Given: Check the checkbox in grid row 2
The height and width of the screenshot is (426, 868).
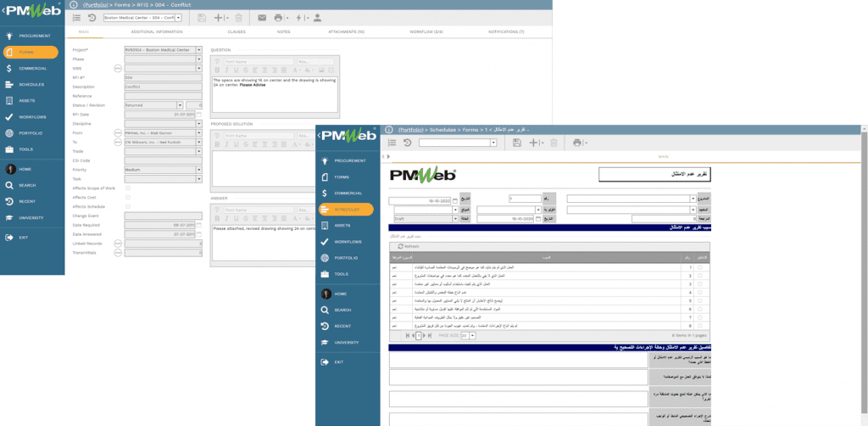Looking at the screenshot, I should (699, 275).
